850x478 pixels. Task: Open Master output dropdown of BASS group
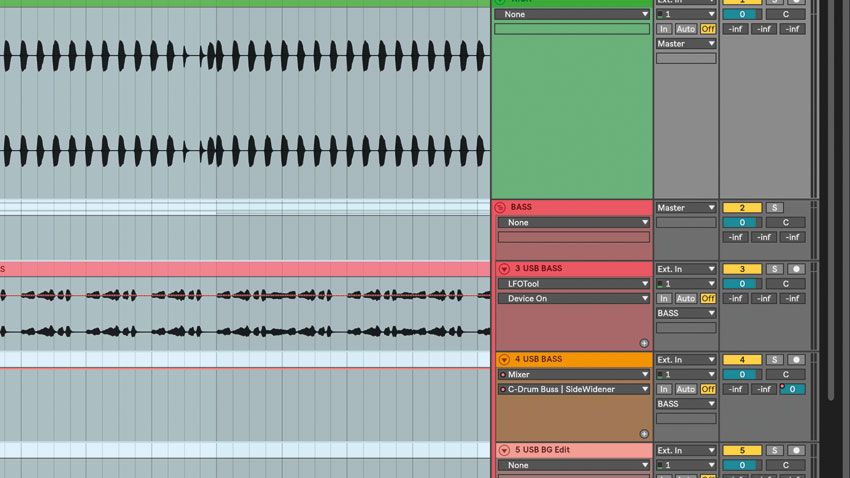click(686, 208)
